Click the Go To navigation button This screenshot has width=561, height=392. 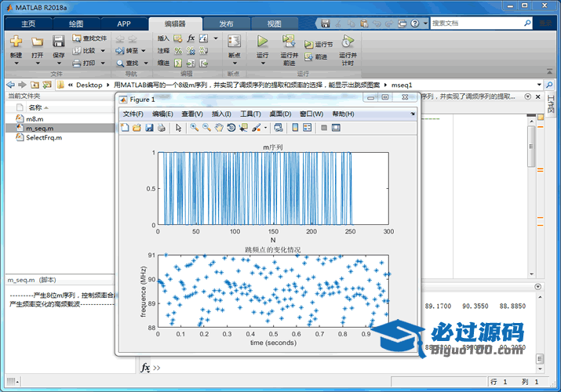click(x=127, y=51)
